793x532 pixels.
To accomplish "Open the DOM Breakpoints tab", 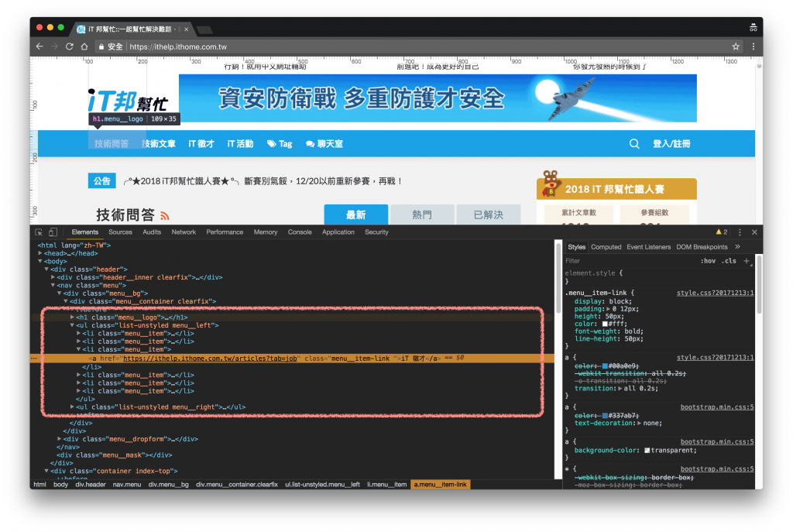I will tap(702, 247).
